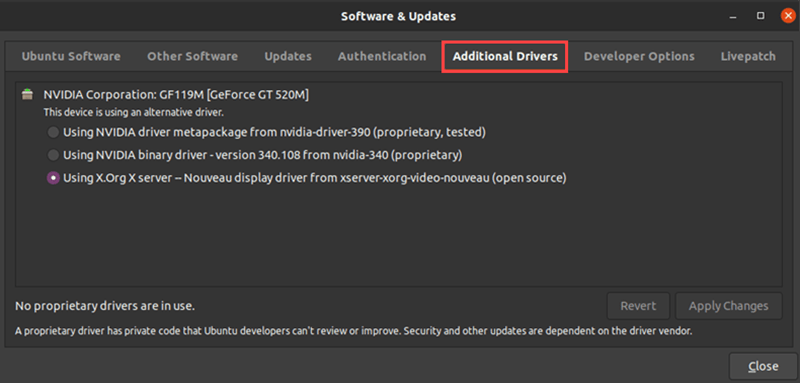Switch to the Other Software tab
This screenshot has height=383, width=800.
pos(192,56)
